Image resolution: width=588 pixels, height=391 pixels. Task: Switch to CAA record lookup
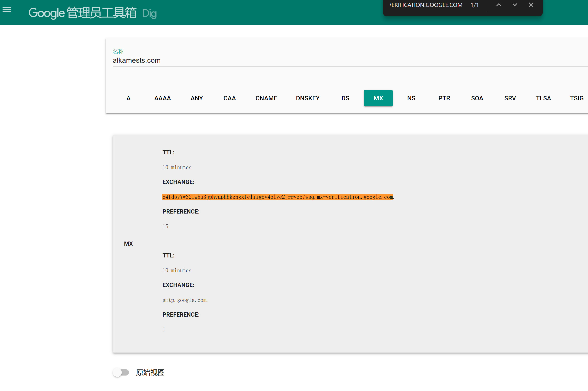pyautogui.click(x=229, y=98)
